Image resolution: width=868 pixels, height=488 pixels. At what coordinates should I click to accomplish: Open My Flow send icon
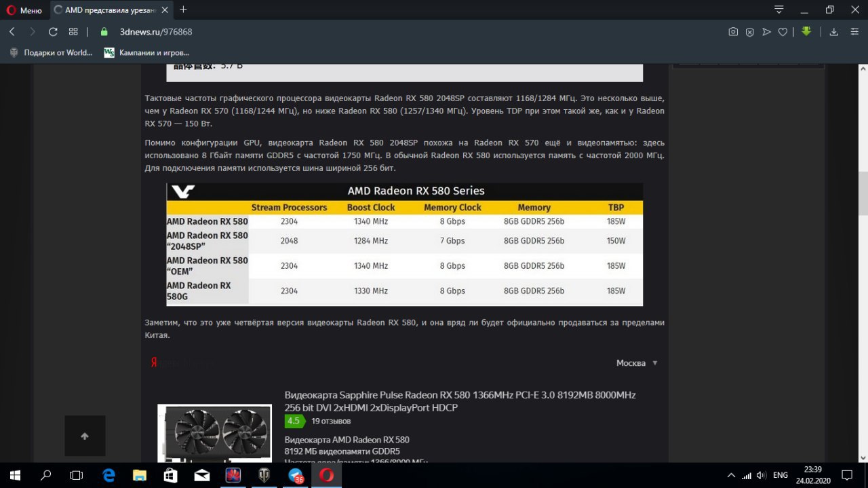coord(766,32)
